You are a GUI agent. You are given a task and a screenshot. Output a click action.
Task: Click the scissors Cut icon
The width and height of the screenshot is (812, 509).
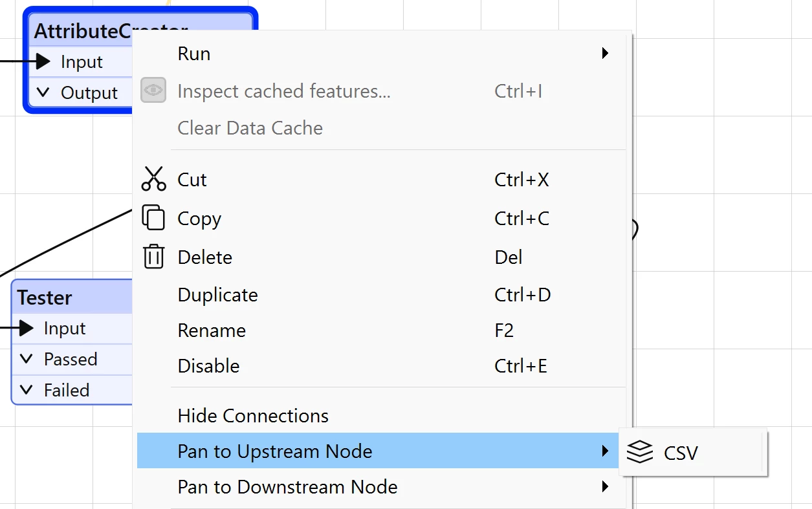[x=153, y=179]
